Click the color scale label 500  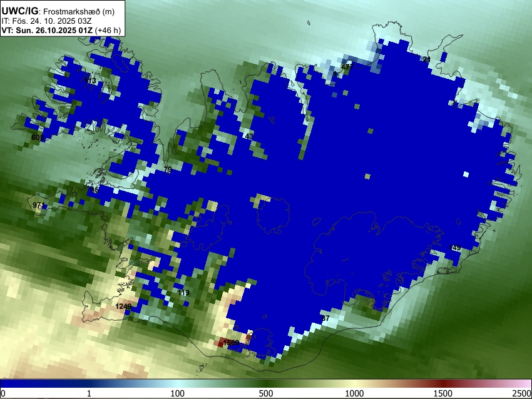pyautogui.click(x=266, y=393)
